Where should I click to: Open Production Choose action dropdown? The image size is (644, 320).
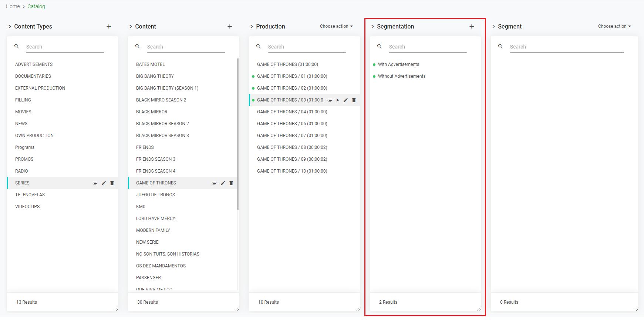[x=336, y=26]
